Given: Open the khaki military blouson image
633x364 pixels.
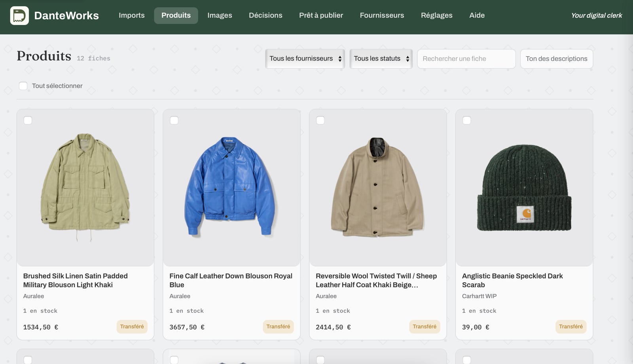Looking at the screenshot, I should (x=85, y=188).
